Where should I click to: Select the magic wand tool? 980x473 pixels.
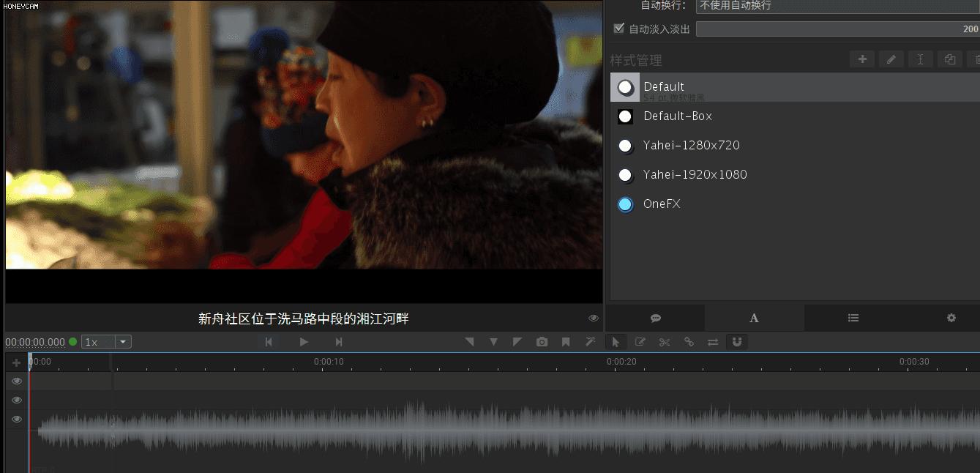[x=590, y=342]
